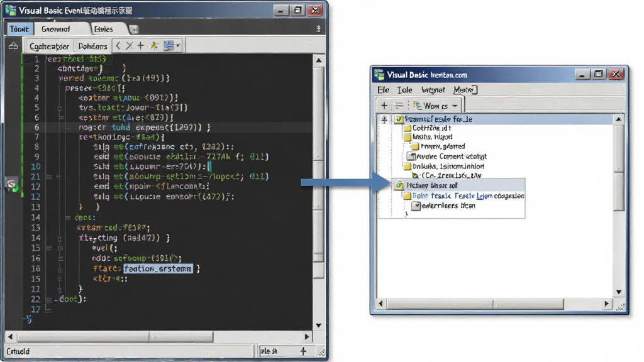Click the 'Dohiars' toolbar button
The height and width of the screenshot is (362, 644).
click(93, 46)
